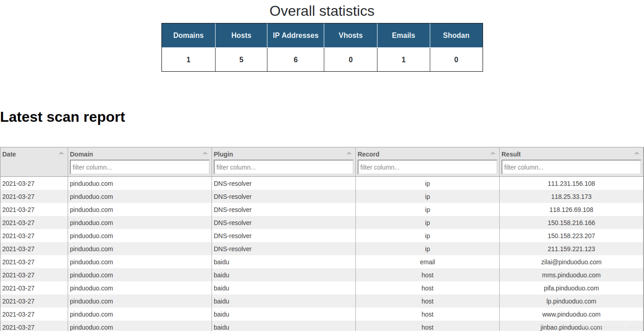The image size is (644, 331).
Task: Select host result pifa.pinduoduo.com
Action: point(571,288)
